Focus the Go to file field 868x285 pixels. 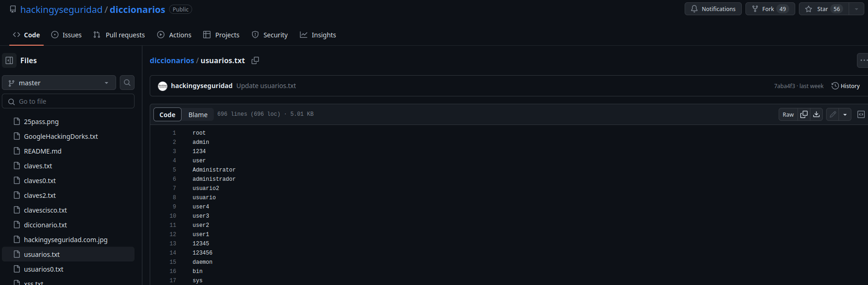pyautogui.click(x=68, y=101)
